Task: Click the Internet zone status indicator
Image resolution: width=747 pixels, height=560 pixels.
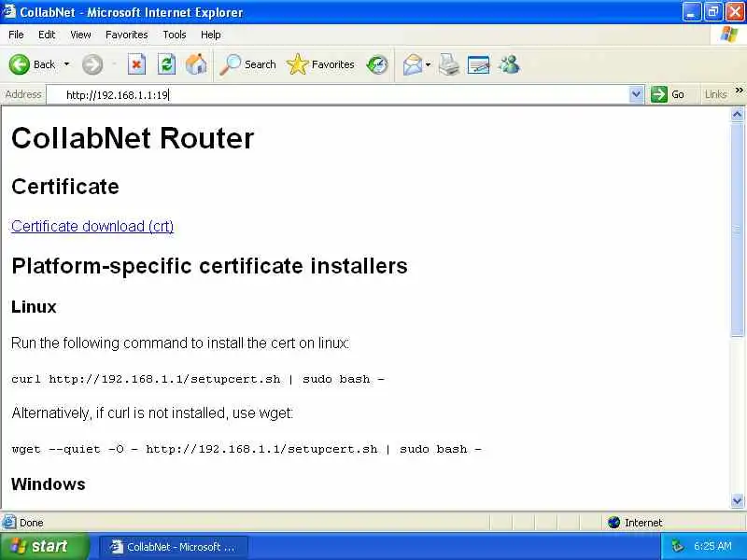Action: [x=635, y=523]
